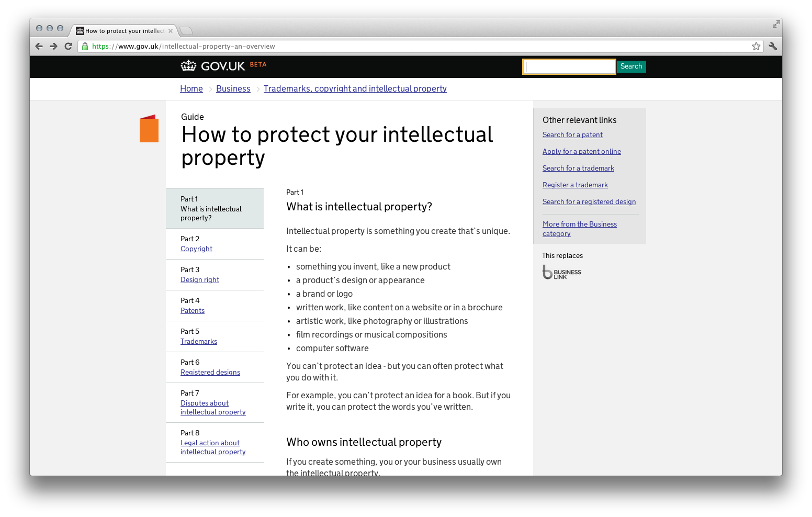The image size is (812, 517).
Task: Open Trademarks, copyright and intellectual property breadcrumb
Action: click(x=355, y=89)
